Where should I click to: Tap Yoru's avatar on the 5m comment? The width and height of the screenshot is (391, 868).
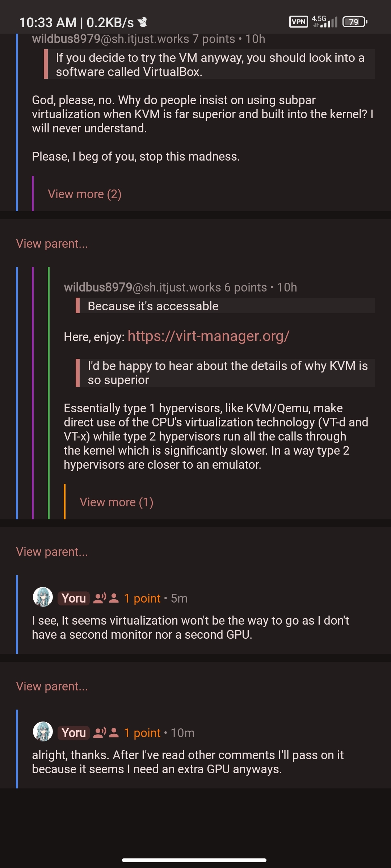pyautogui.click(x=43, y=597)
